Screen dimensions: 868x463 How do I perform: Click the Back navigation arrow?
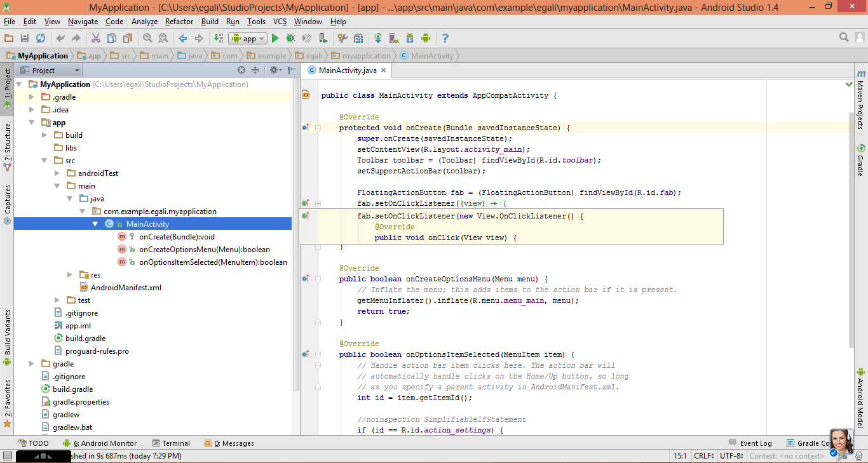point(183,39)
